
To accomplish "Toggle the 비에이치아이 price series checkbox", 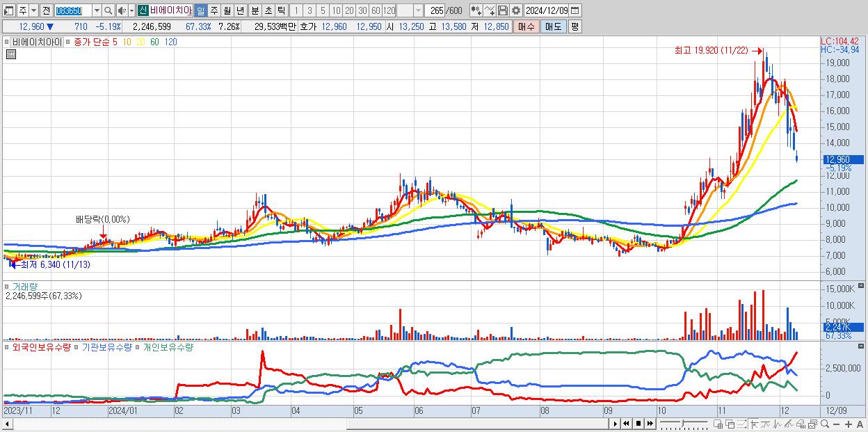I will 6,42.
